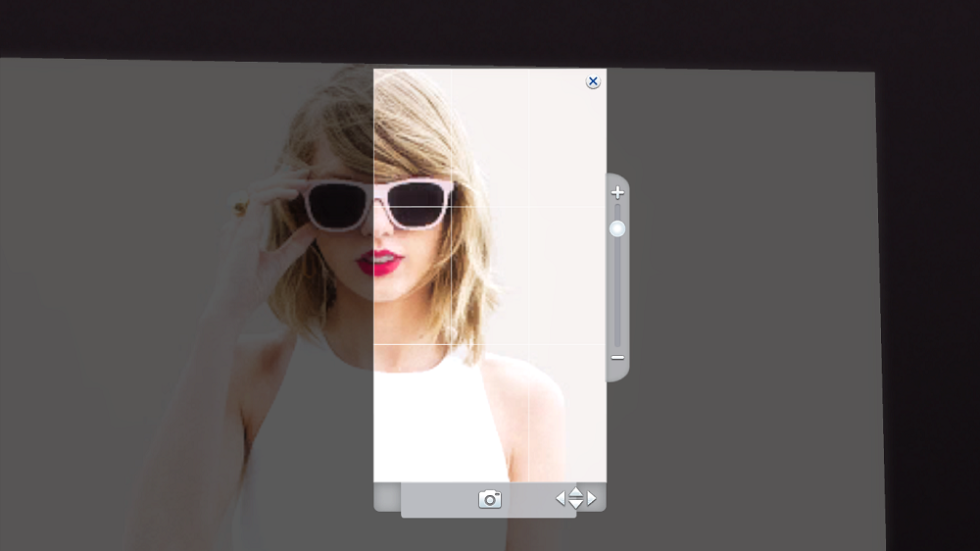Click the bottom-left cell of the crop grid

click(412, 412)
